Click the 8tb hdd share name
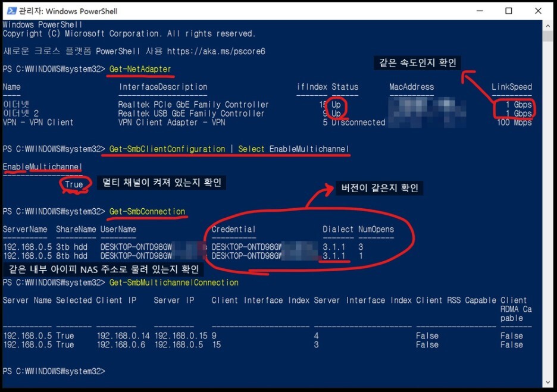 (71, 256)
